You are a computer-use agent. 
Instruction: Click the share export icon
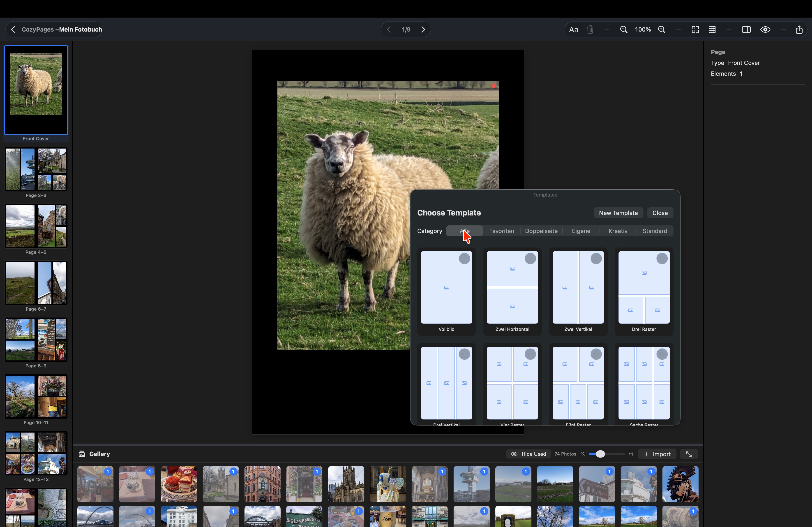click(x=799, y=30)
